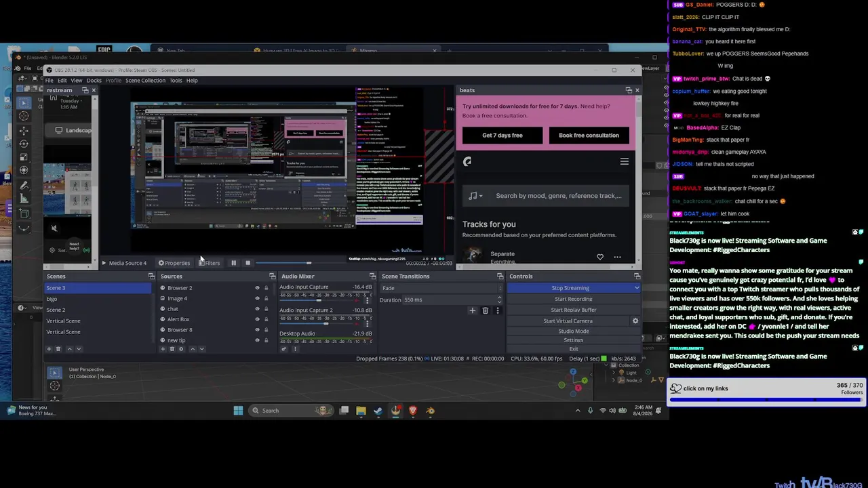This screenshot has height=488, width=868.
Task: Open source properties gear in Sources toolbar
Action: (x=181, y=349)
